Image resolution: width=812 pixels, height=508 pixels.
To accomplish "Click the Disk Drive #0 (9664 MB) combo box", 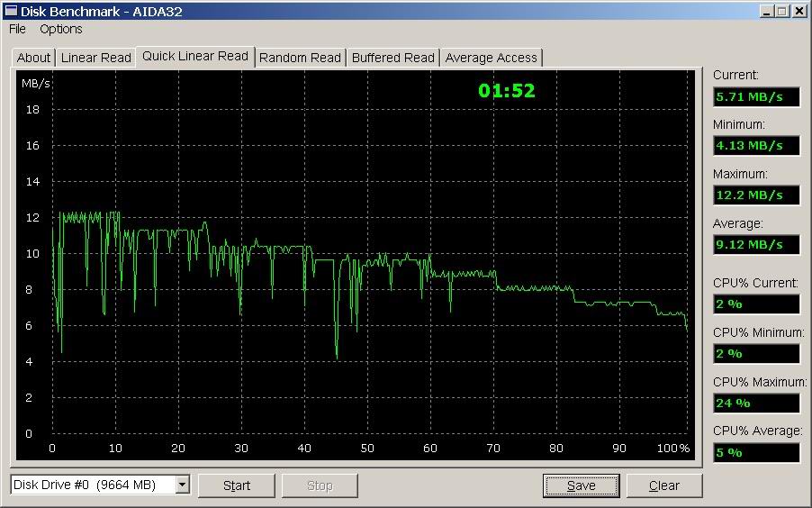I will click(x=100, y=485).
